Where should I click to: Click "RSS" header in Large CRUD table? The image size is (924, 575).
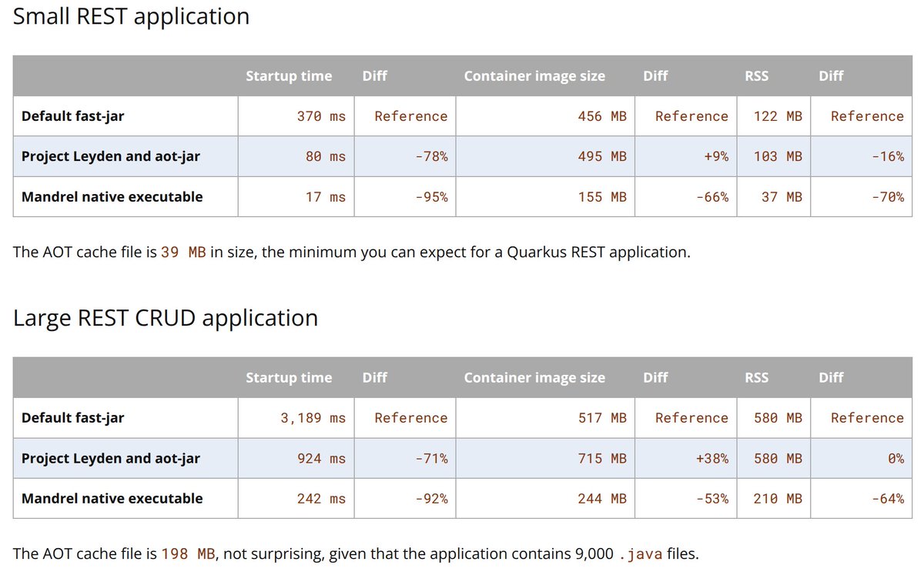756,377
